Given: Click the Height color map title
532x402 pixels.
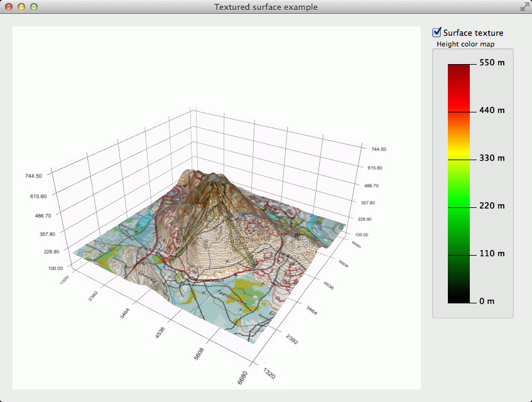Looking at the screenshot, I should click(x=465, y=44).
